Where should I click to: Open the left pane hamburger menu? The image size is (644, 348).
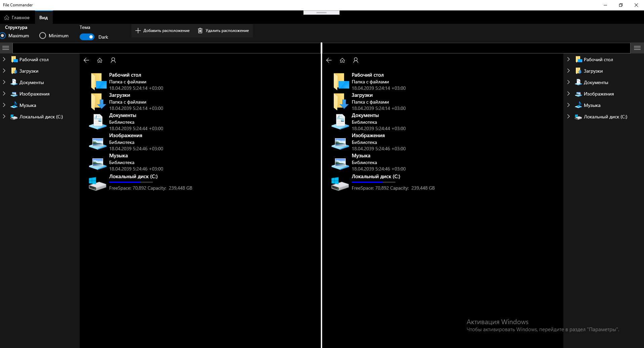click(x=6, y=48)
